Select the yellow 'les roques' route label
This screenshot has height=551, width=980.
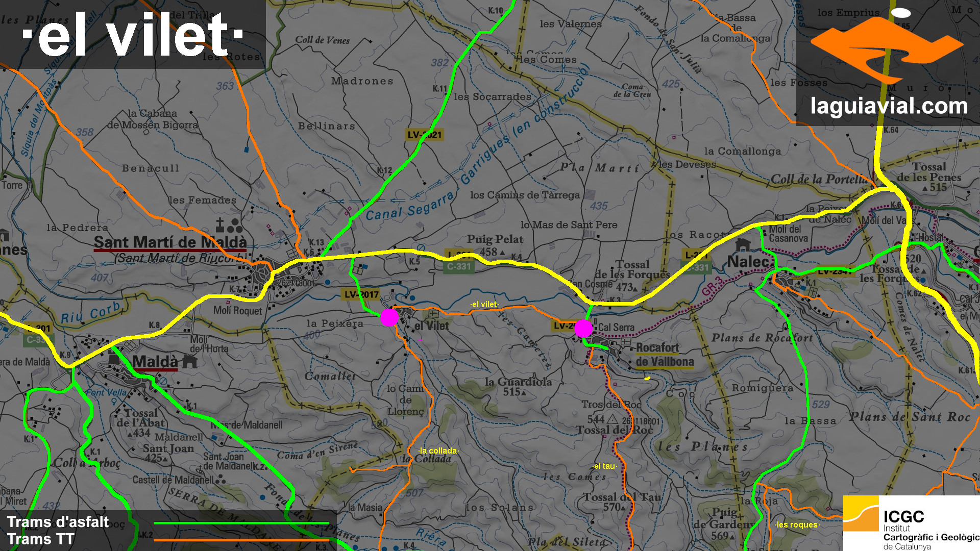pos(797,525)
